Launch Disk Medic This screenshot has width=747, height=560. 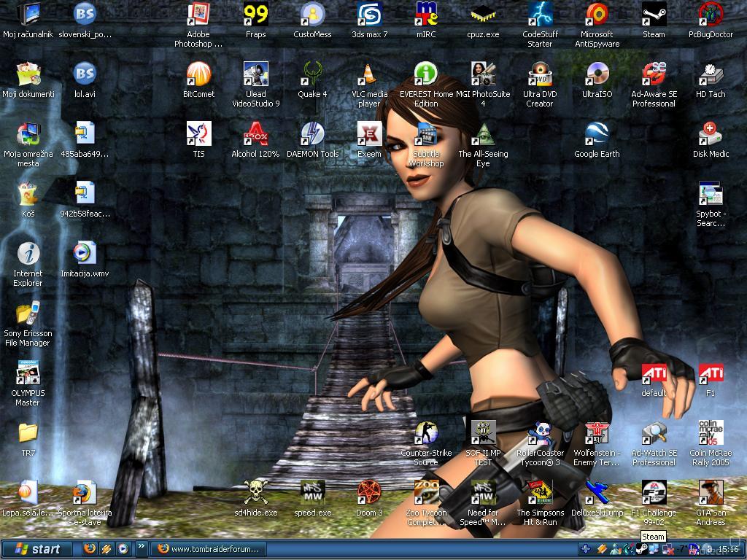711,139
